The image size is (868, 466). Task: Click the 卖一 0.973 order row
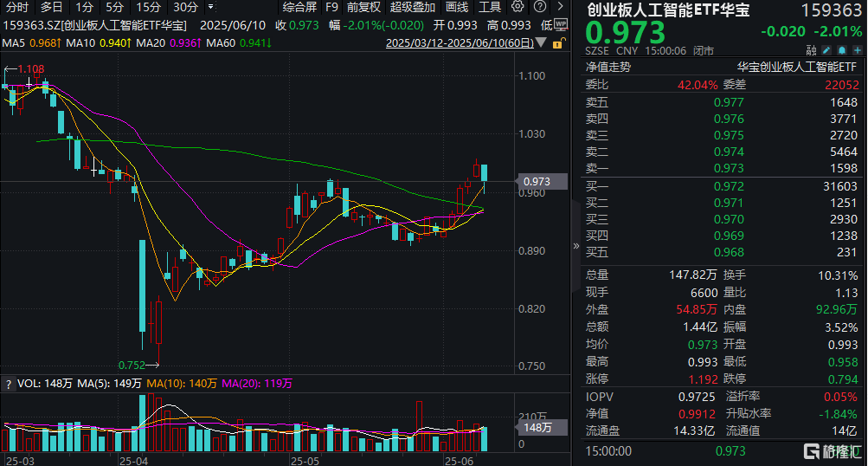721,168
